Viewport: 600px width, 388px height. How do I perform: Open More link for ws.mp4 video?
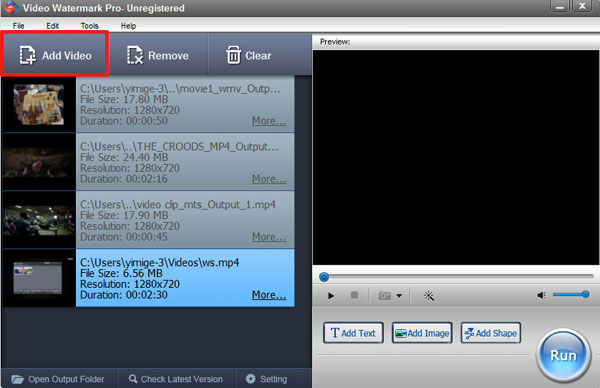[269, 295]
